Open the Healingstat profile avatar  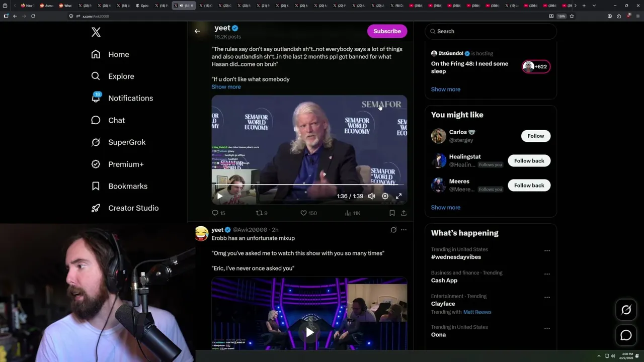[439, 161]
